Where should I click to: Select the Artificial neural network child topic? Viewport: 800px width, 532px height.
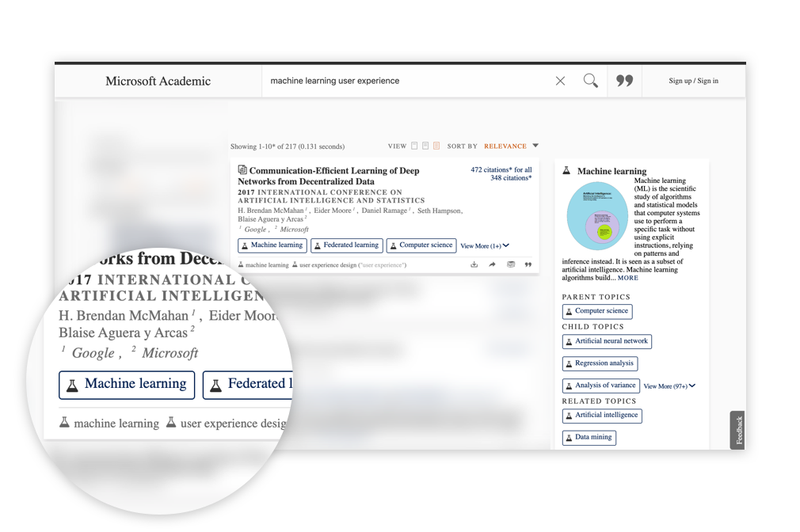coord(607,341)
